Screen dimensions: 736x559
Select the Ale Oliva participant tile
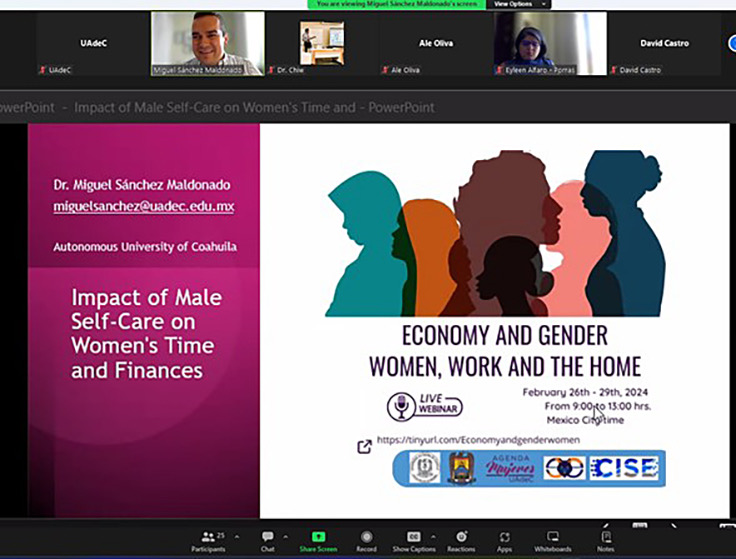coord(436,43)
